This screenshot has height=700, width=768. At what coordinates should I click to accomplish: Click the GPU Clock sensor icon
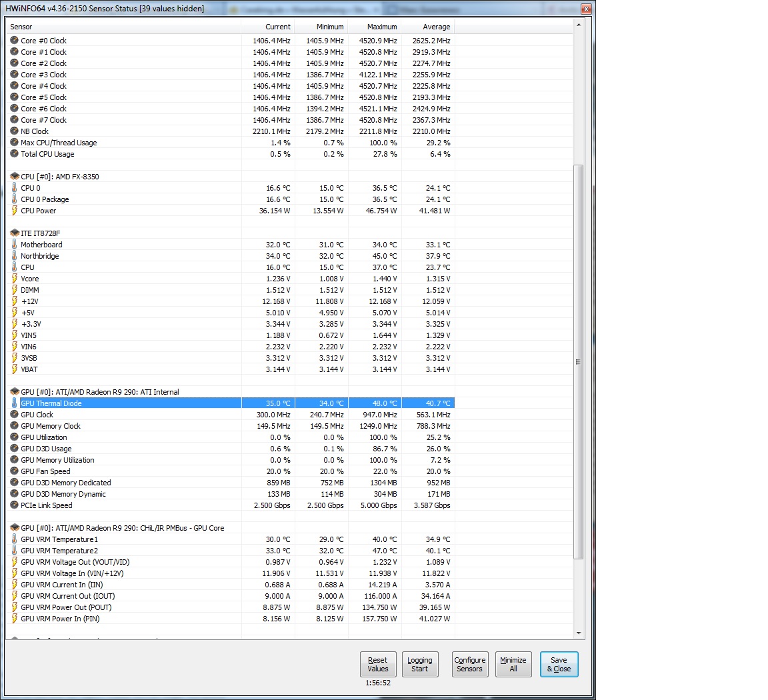click(x=14, y=415)
